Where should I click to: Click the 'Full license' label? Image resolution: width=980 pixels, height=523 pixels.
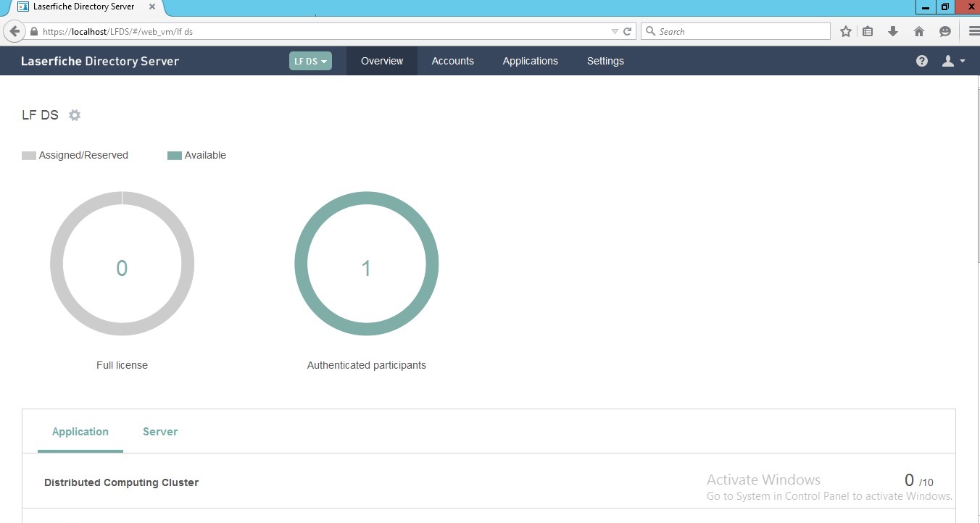122,365
